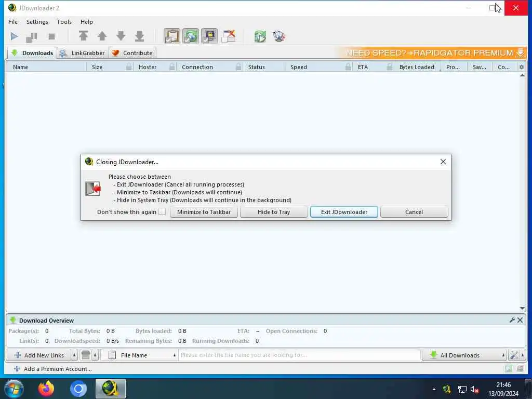The height and width of the screenshot is (399, 532).
Task: Open the Windows Start menu
Action: tap(14, 389)
